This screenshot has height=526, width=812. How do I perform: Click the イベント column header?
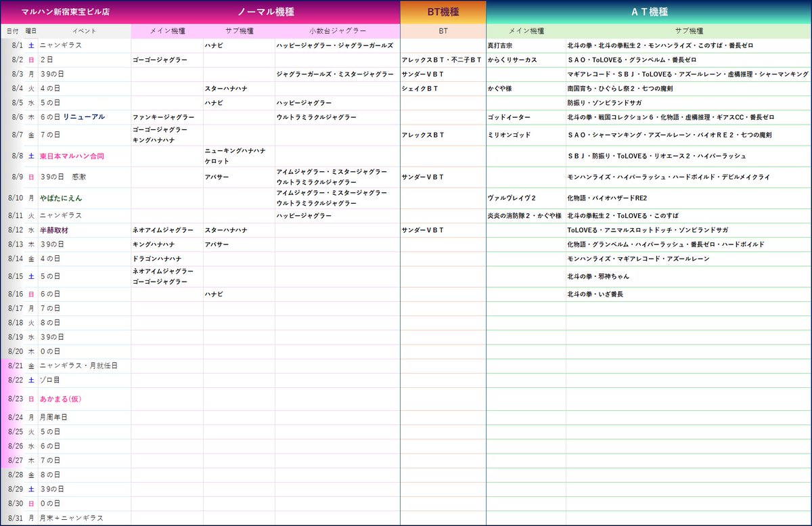[x=85, y=31]
